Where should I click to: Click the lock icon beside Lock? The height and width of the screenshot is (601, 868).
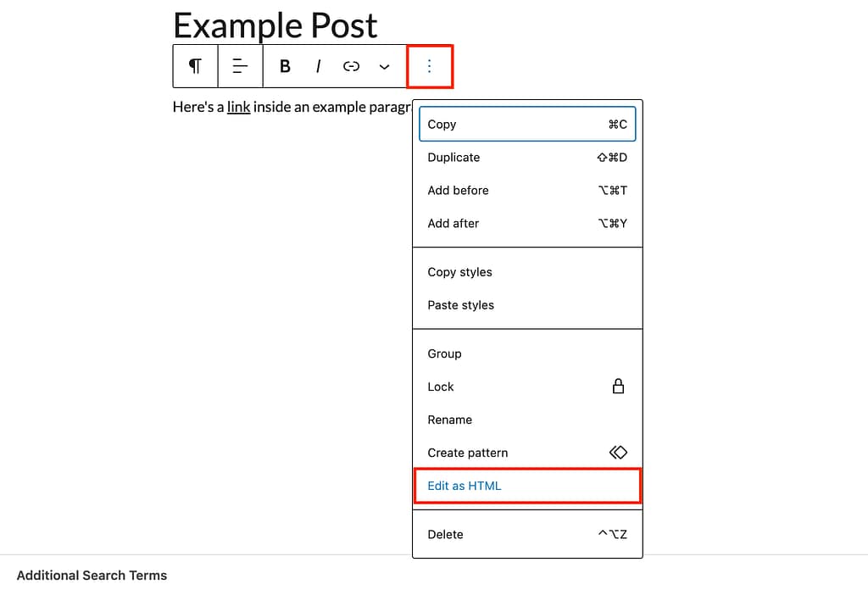(x=618, y=387)
